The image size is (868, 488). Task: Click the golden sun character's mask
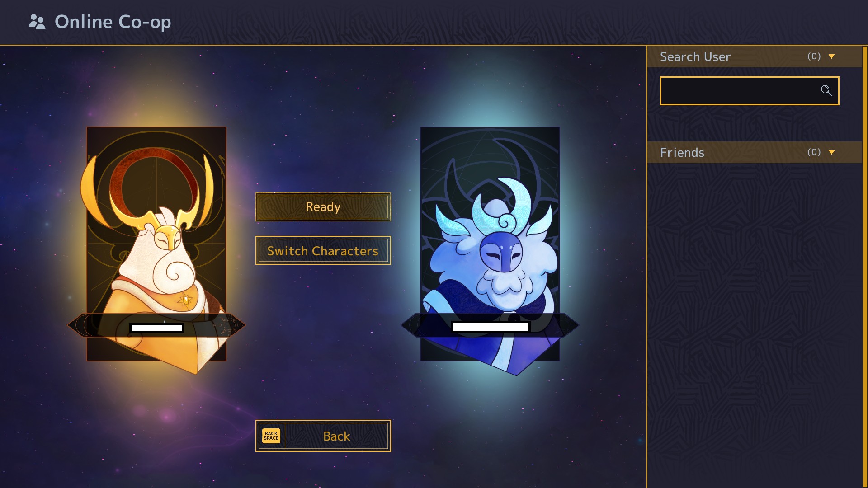(x=168, y=237)
